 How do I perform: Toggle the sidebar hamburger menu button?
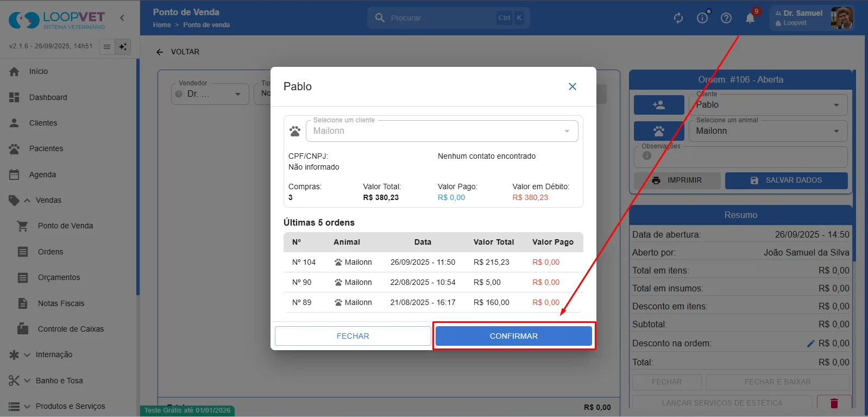coord(107,47)
